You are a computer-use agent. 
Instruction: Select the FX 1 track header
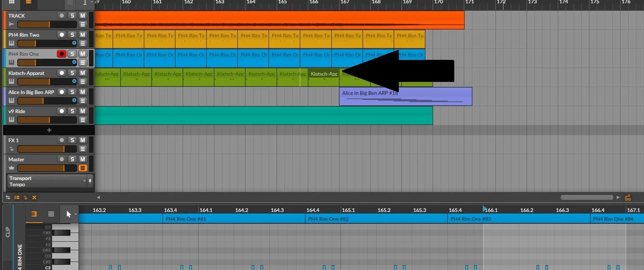[49, 145]
